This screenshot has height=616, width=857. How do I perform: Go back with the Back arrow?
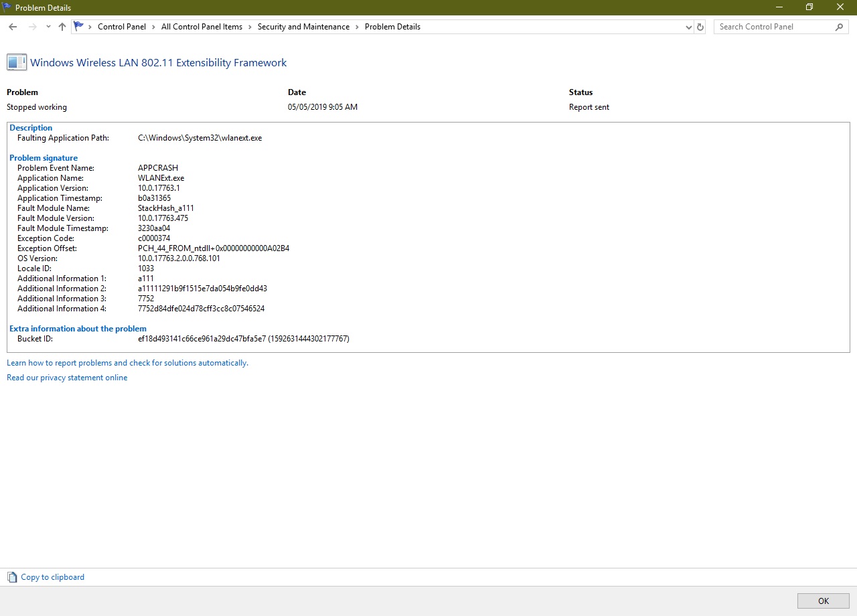coord(13,27)
